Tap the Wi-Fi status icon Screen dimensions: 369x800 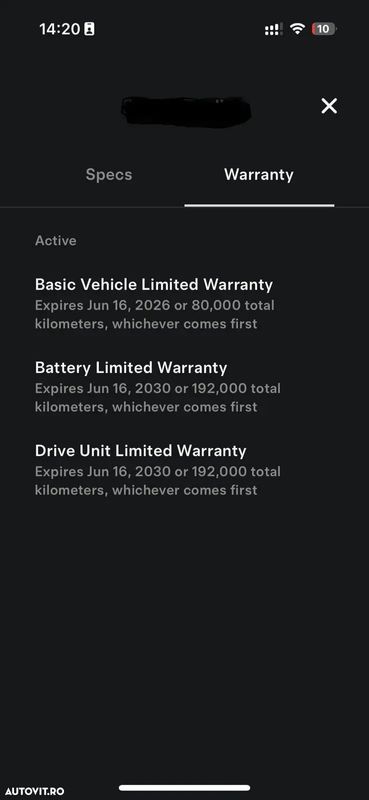[297, 29]
